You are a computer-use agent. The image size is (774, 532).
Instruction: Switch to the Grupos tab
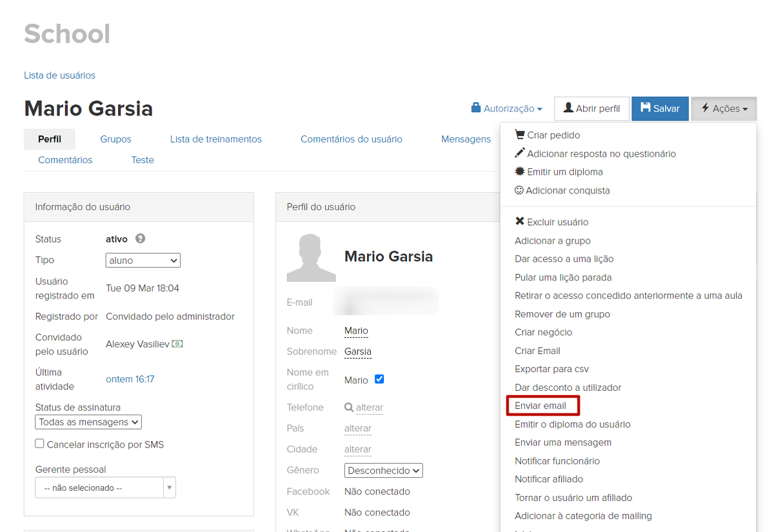click(x=115, y=139)
